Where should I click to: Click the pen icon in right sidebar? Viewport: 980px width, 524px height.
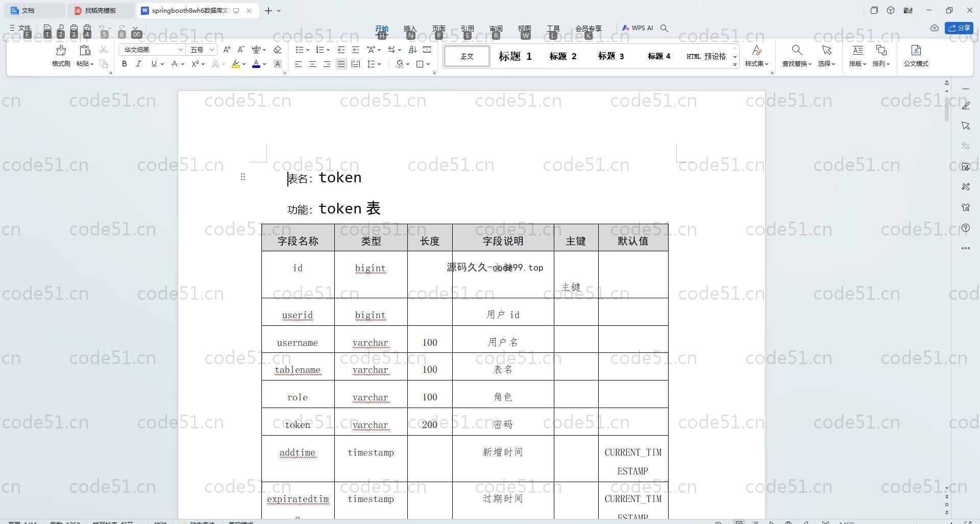966,105
